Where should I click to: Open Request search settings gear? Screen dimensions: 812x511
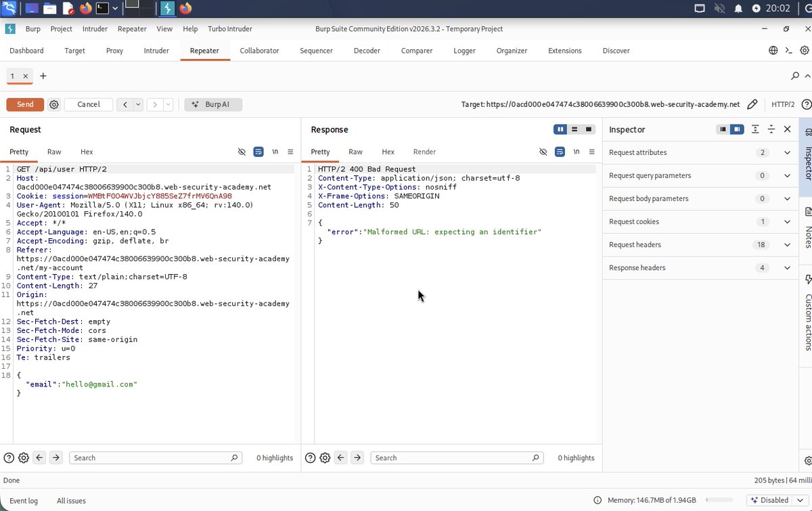click(24, 458)
